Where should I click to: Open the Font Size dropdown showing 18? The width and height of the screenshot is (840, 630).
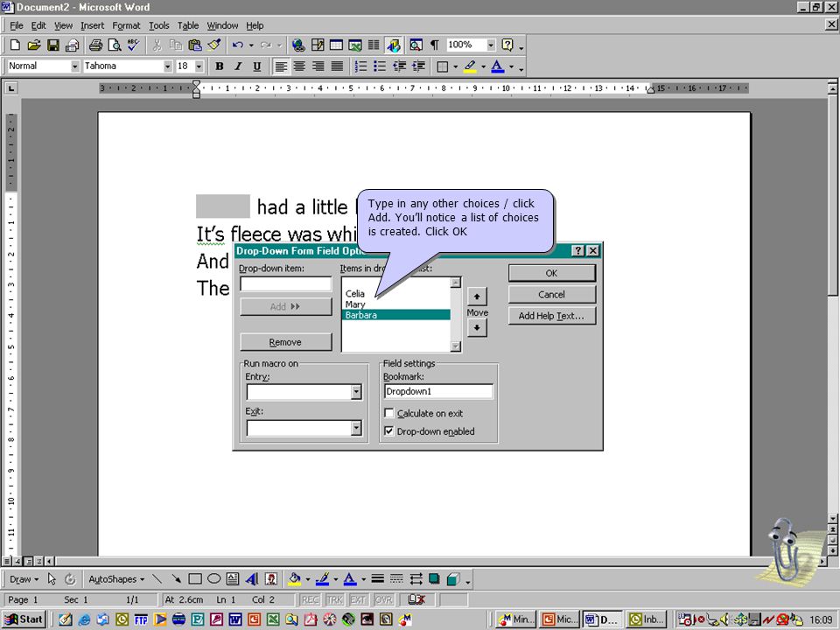(x=199, y=66)
